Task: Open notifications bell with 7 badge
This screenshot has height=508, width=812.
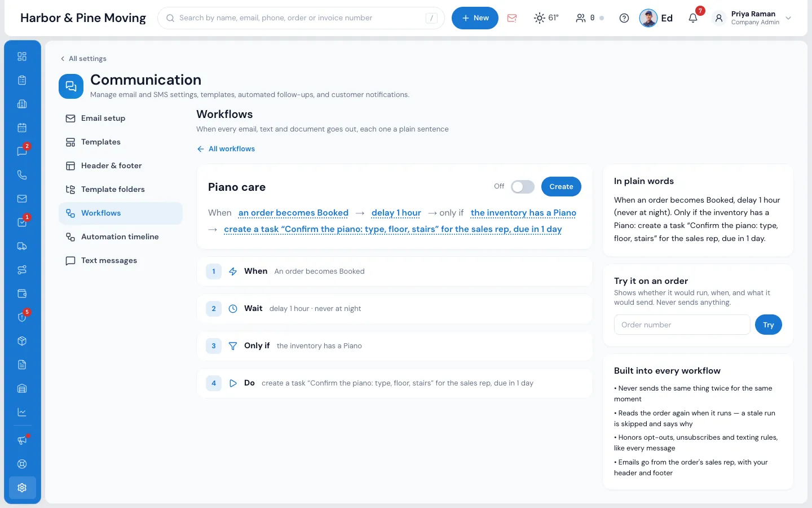Action: (693, 18)
